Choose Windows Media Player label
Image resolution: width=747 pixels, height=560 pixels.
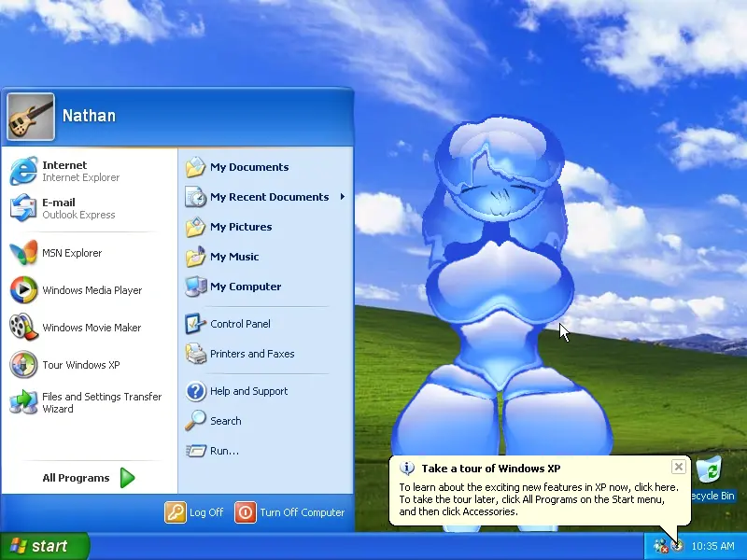click(x=92, y=290)
